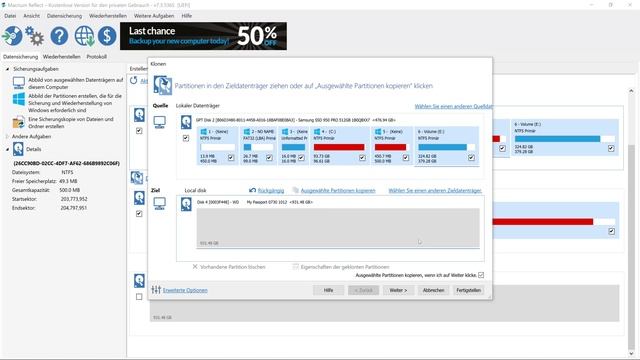
Task: Click the copy icon before Ausgewählte Partitionen kopieren
Action: pos(296,190)
